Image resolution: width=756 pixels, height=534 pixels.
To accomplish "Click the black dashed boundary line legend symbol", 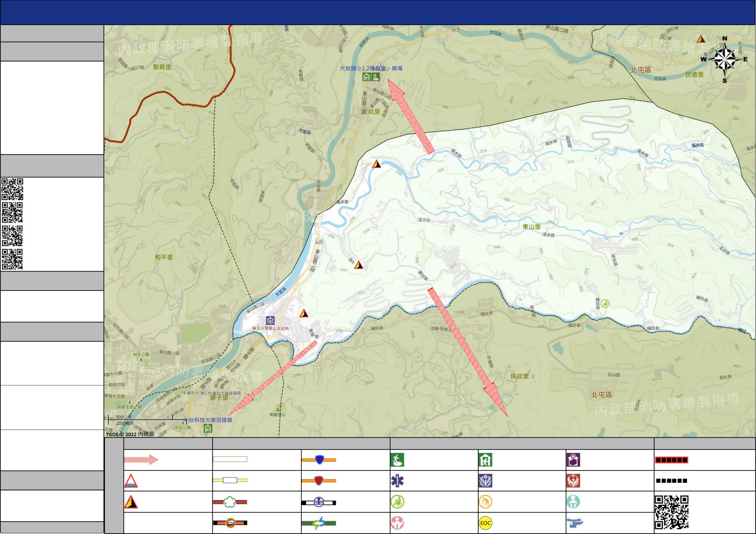I will (671, 481).
